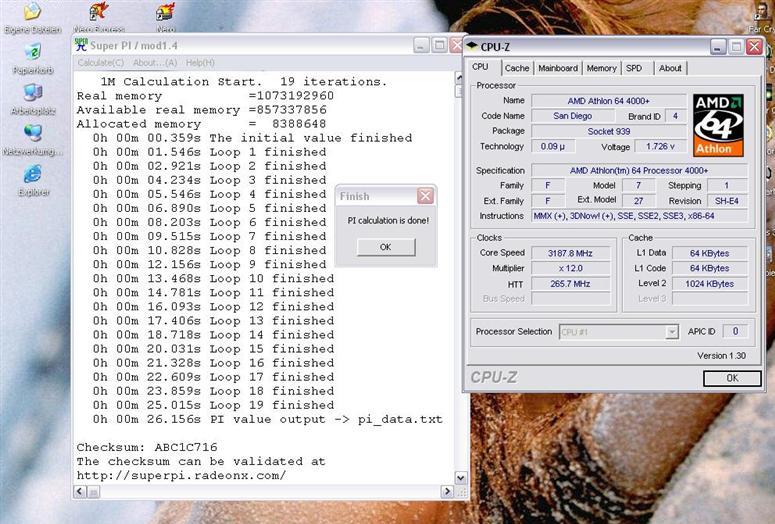The width and height of the screenshot is (775, 524).
Task: Switch to the About tab in CPU-Z
Action: (x=670, y=68)
